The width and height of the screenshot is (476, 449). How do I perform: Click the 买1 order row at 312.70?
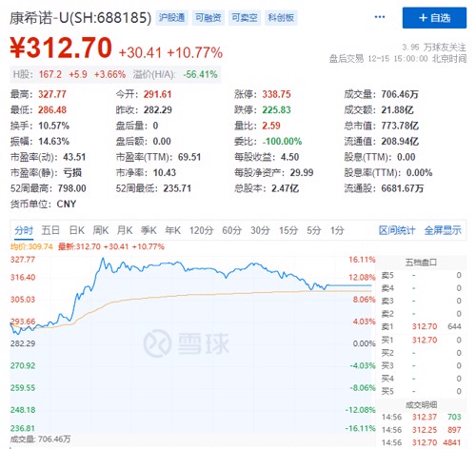pos(421,340)
